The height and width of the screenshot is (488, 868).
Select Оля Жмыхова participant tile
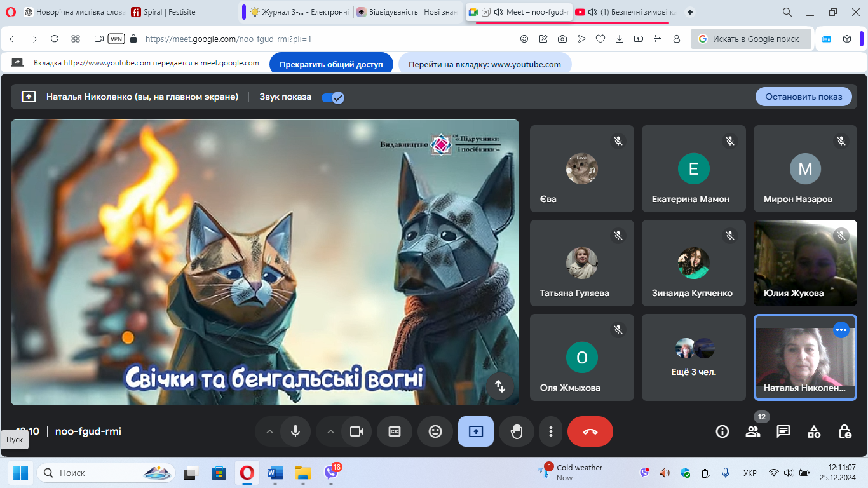582,357
